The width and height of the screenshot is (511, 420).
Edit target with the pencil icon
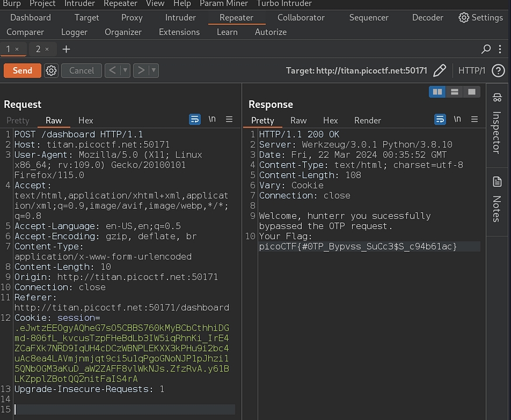point(440,71)
